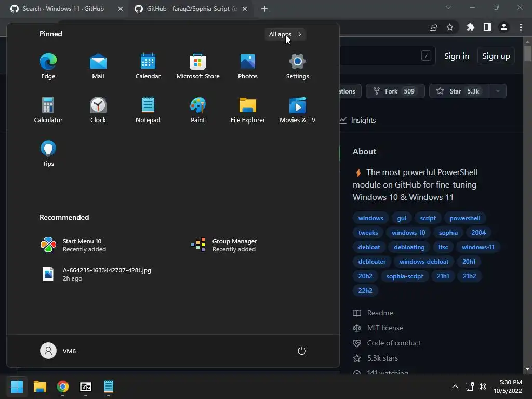This screenshot has width=532, height=399.
Task: Click the 22h2 topic tag
Action: coord(365,291)
